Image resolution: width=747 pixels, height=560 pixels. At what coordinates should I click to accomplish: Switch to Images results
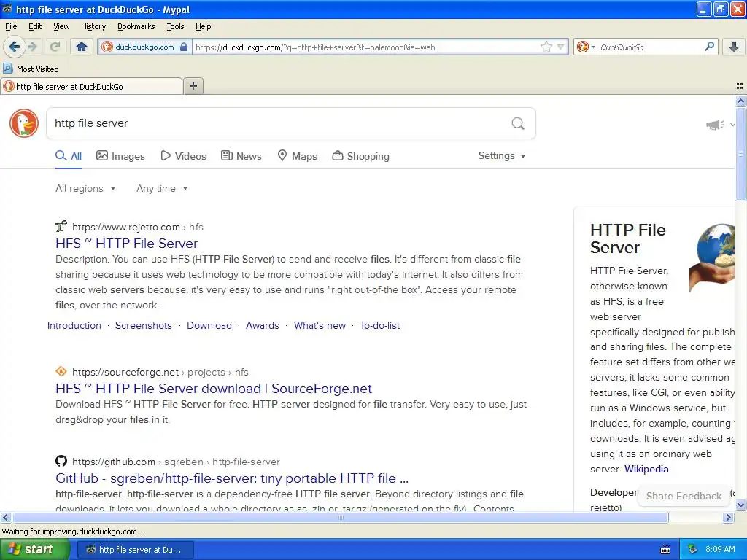click(120, 156)
